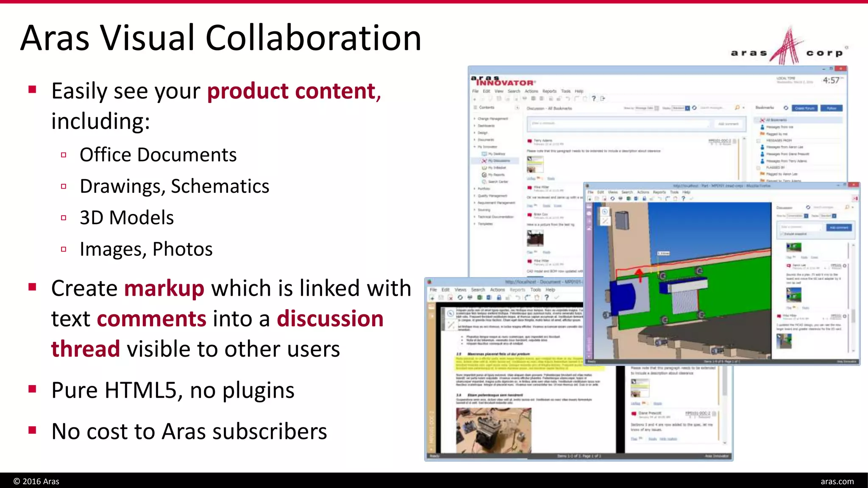Expand Change Management in Contents tree
Image resolution: width=868 pixels, height=488 pixels.
tap(475, 119)
